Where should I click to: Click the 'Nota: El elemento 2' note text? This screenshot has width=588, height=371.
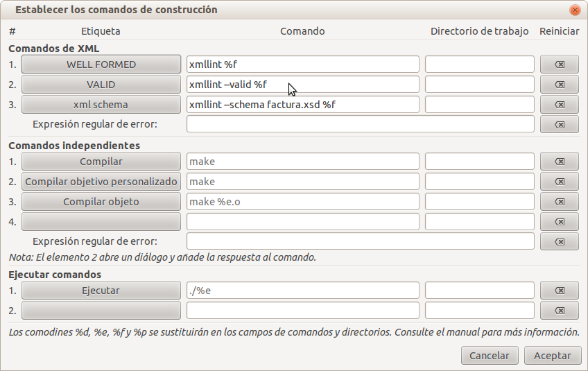coord(162,257)
